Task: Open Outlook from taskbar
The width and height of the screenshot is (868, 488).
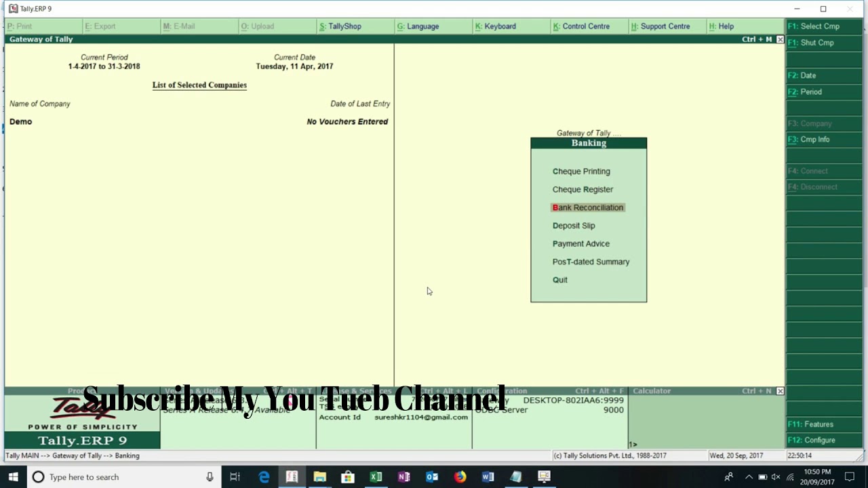Action: tap(431, 477)
